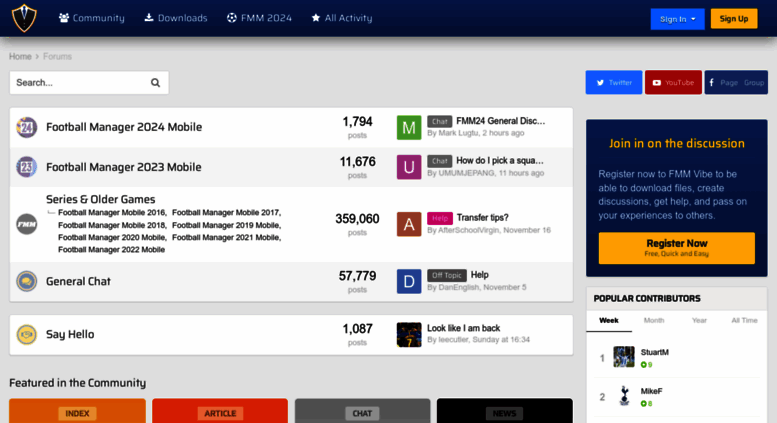This screenshot has height=423, width=777.
Task: Open the orange INDEX featured card
Action: pyautogui.click(x=77, y=411)
